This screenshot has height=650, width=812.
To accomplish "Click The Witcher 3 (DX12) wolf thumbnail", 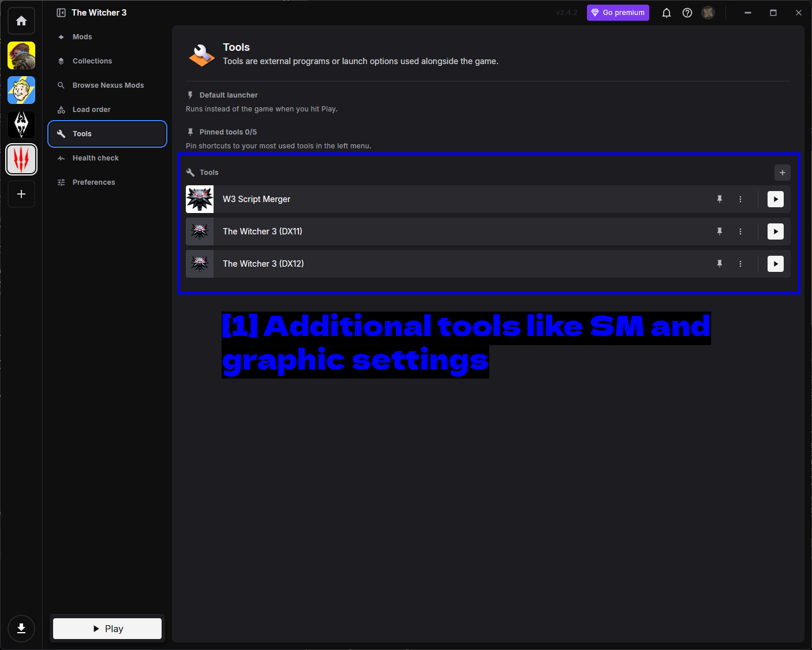I will 200,264.
